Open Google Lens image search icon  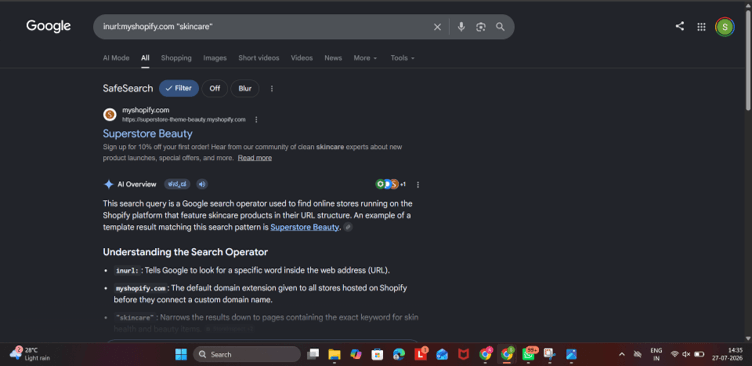click(x=481, y=27)
